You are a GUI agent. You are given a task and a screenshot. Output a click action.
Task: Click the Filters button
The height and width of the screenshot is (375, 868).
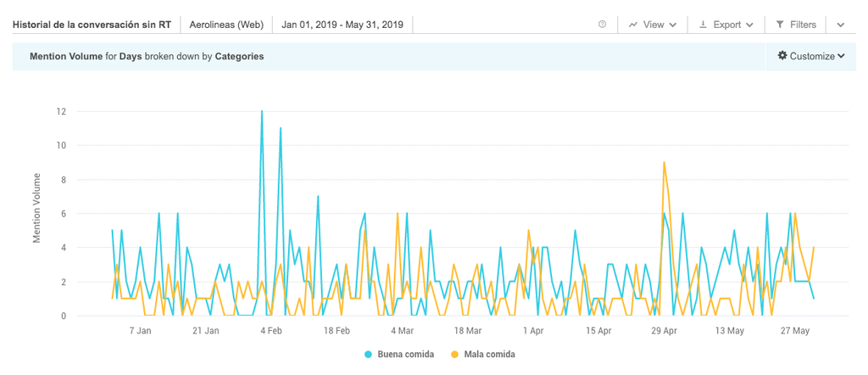click(796, 25)
